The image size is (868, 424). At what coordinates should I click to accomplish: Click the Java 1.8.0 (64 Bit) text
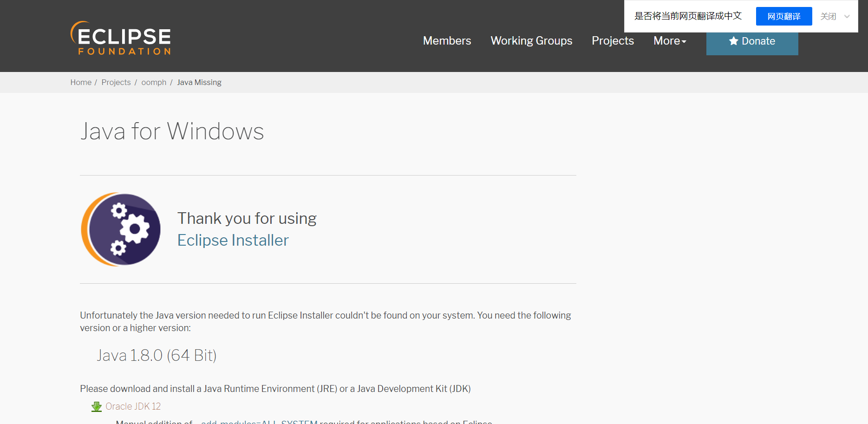pyautogui.click(x=157, y=355)
